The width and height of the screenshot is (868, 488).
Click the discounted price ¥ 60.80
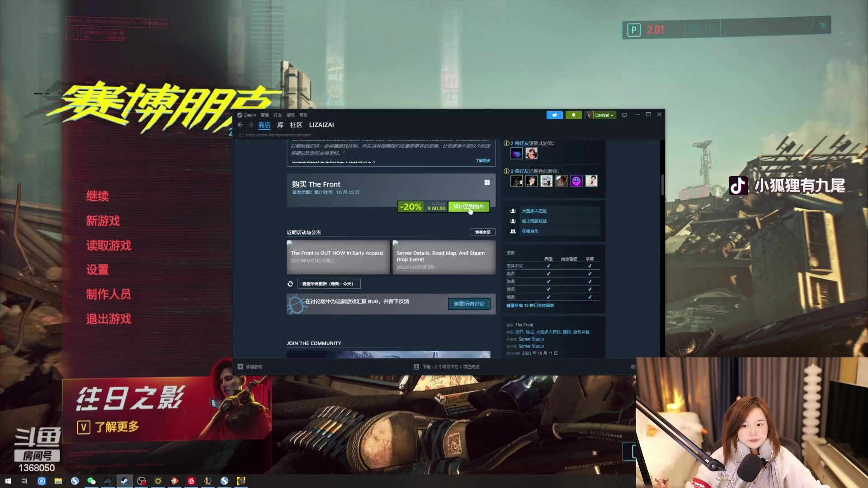pos(436,208)
